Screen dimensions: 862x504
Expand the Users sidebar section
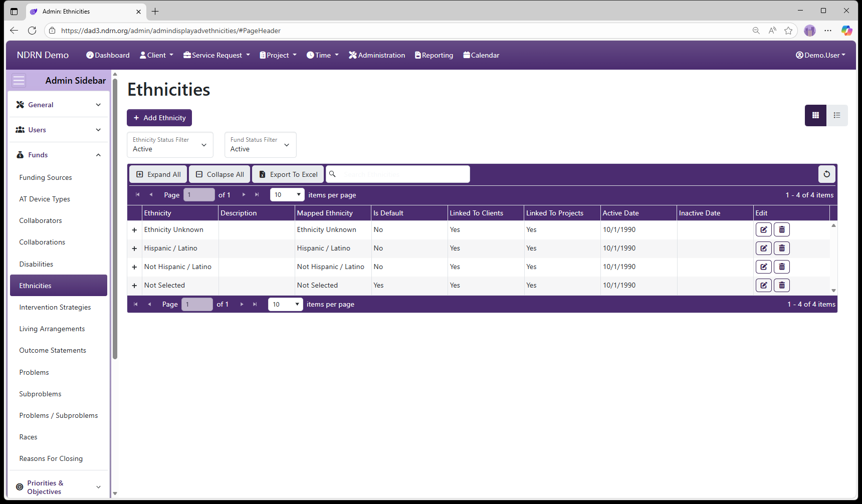[x=59, y=130]
